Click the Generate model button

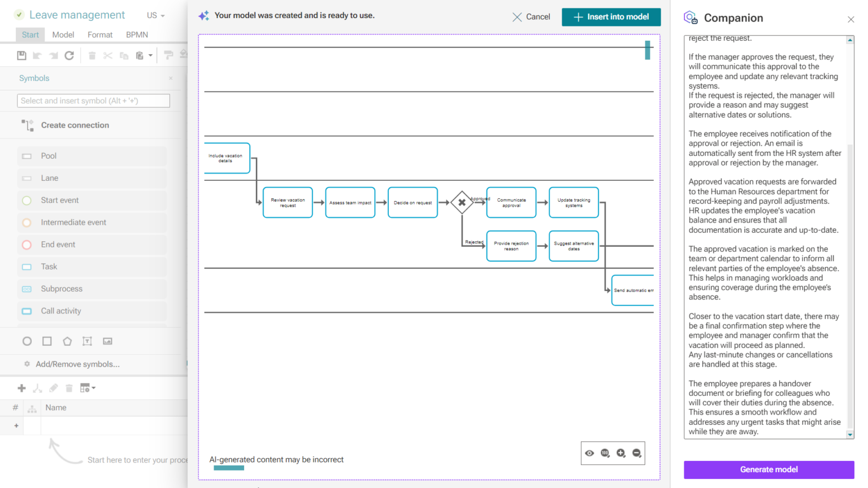click(x=769, y=469)
